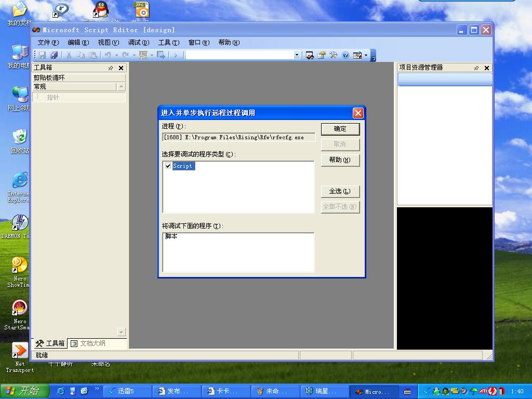
Task: Open the Redo history dropdown arrow
Action: (x=134, y=55)
